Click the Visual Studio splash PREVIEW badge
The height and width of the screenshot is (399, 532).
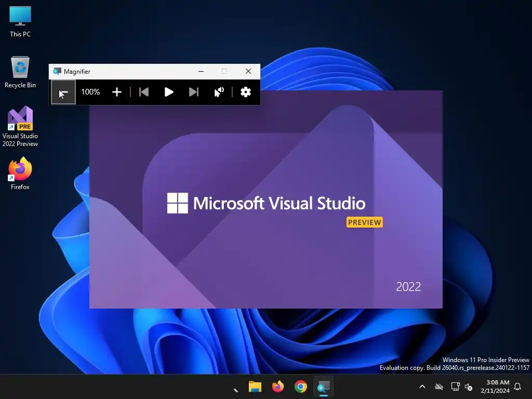[364, 222]
